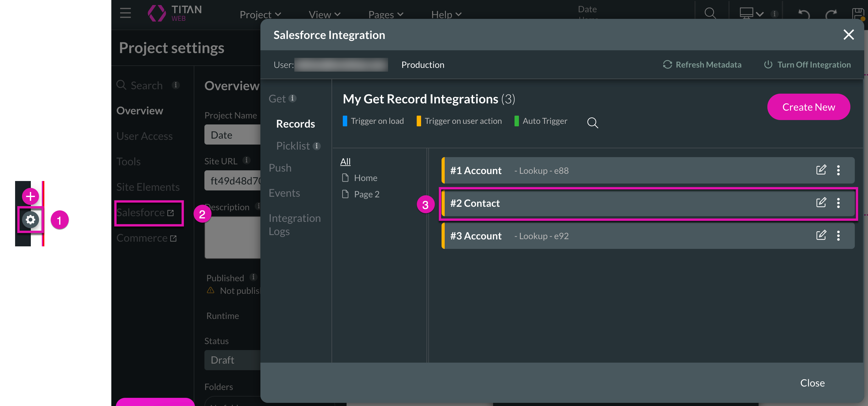This screenshot has height=406, width=868.
Task: Open the Project menu
Action: (x=260, y=14)
